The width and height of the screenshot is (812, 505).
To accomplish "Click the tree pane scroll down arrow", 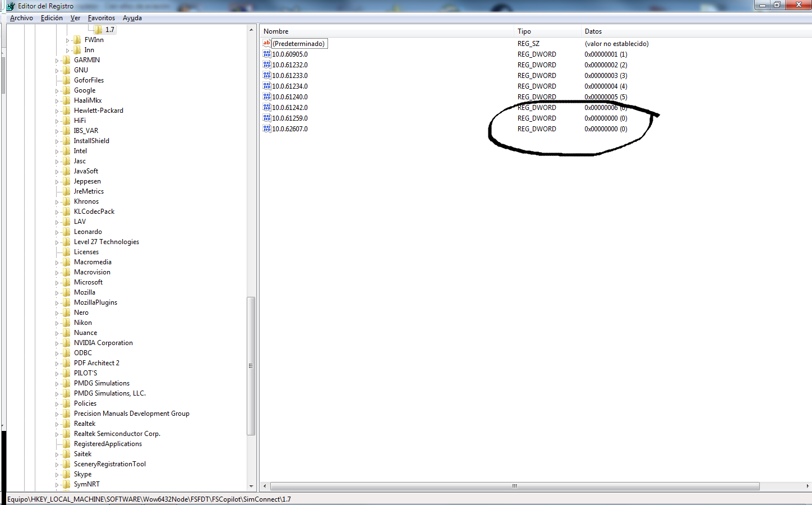I will click(251, 486).
